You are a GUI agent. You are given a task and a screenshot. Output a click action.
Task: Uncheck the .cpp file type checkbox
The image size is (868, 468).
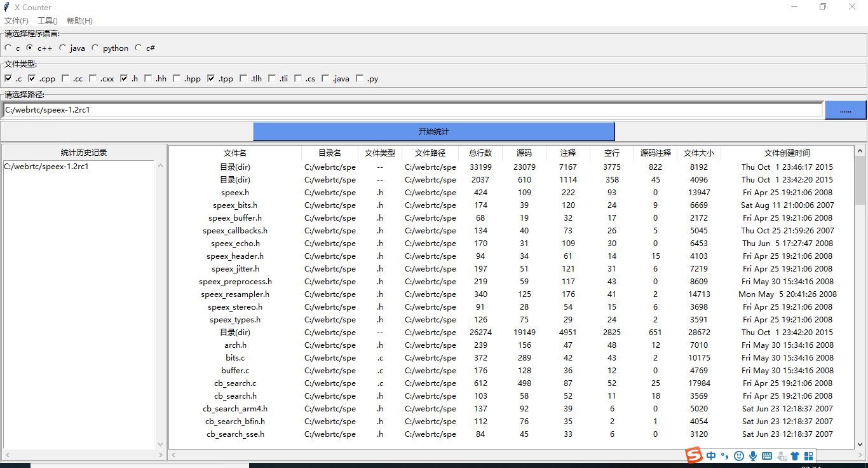tap(32, 78)
